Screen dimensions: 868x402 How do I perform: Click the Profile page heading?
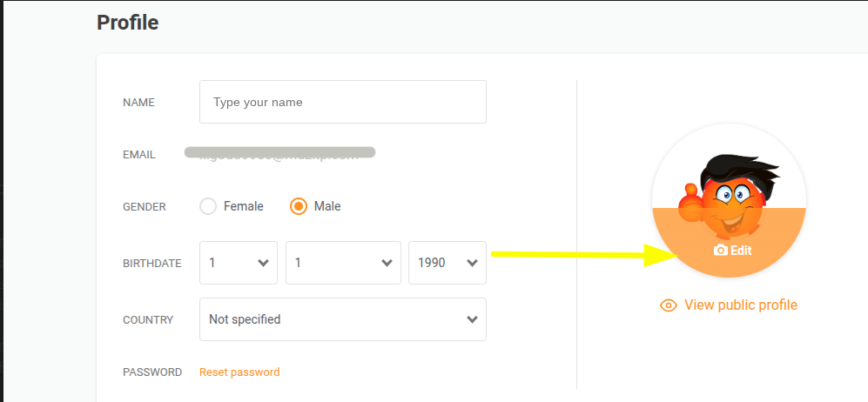128,23
